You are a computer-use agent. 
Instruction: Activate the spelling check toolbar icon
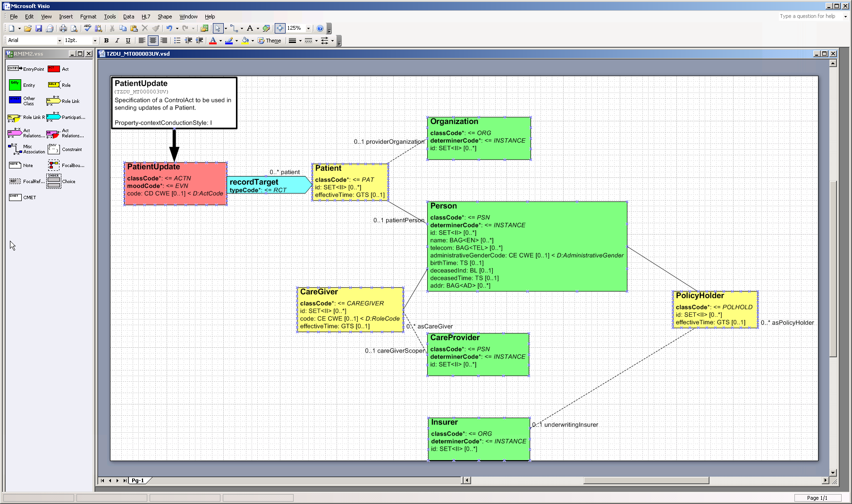pos(87,28)
